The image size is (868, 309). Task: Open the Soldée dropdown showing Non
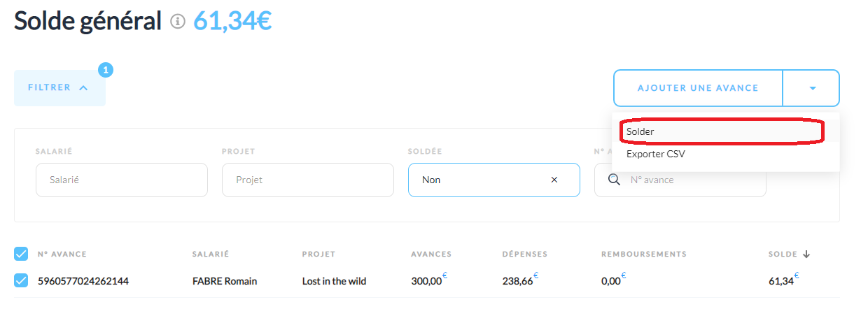(x=494, y=180)
